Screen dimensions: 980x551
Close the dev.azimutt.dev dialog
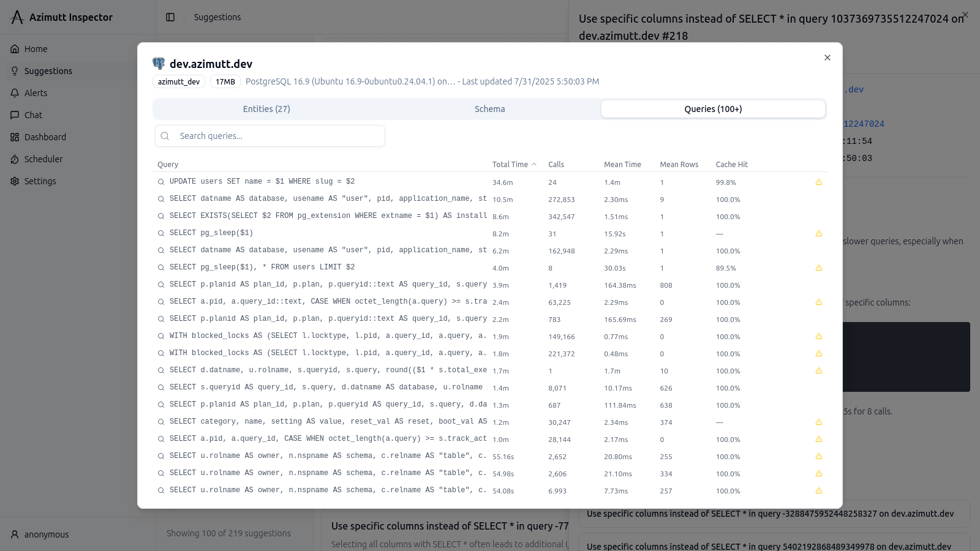(827, 58)
